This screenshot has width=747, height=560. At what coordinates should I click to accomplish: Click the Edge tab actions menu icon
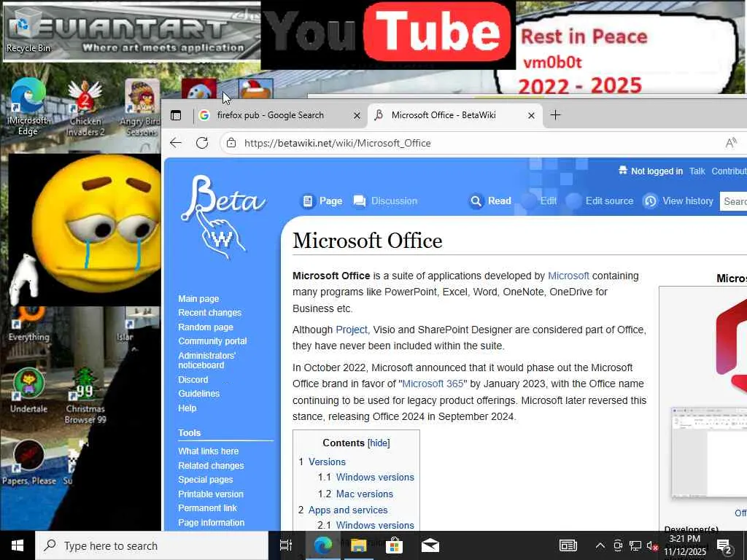coord(176,115)
